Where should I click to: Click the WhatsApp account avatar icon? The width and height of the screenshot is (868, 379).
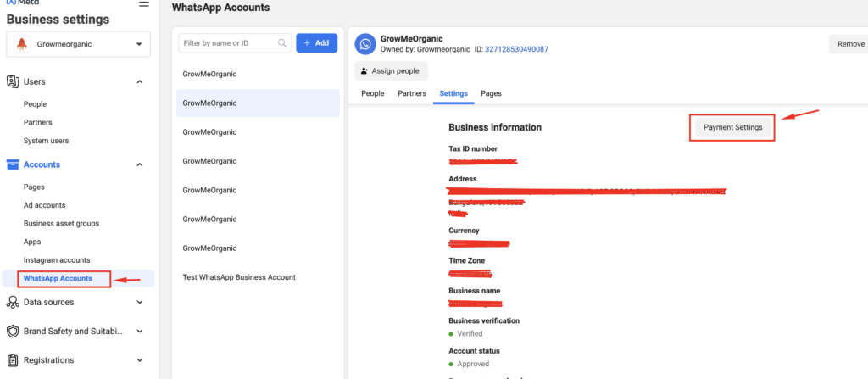click(x=365, y=44)
